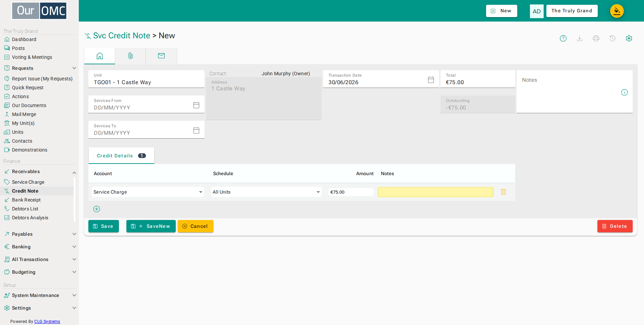Click the SaveNew button
This screenshot has width=644, height=325.
coord(151,226)
